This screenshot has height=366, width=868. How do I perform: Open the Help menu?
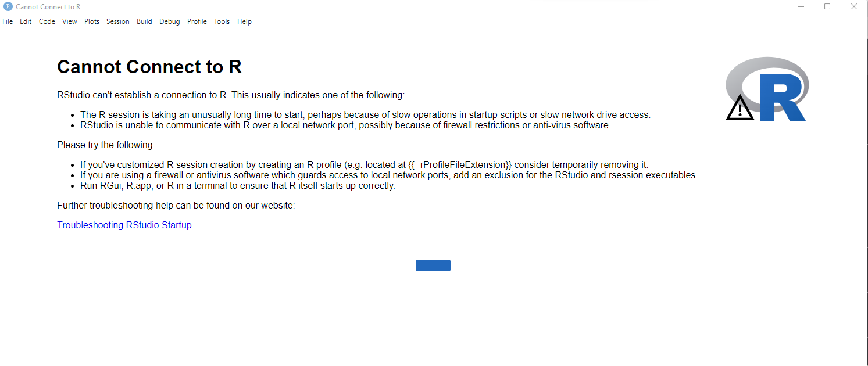coord(244,21)
